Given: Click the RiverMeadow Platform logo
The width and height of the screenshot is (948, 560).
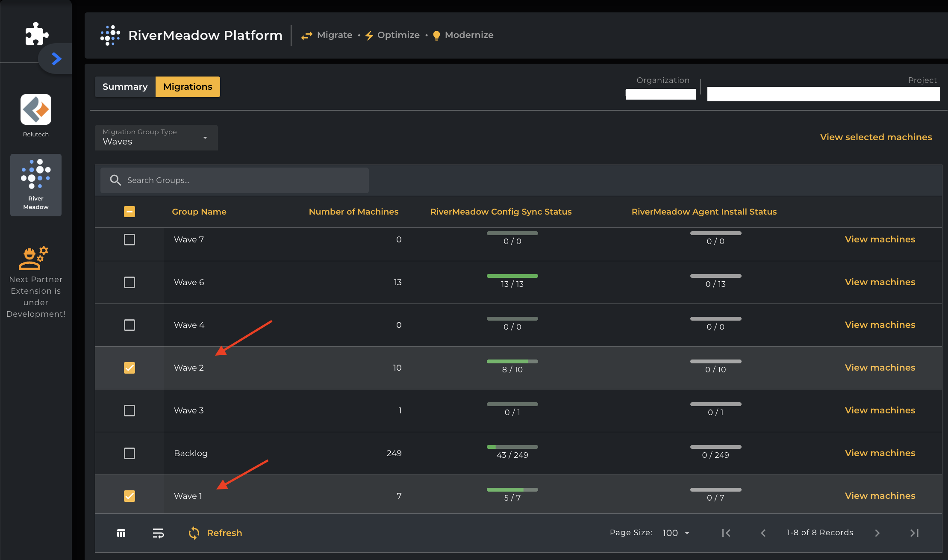Looking at the screenshot, I should click(x=110, y=35).
